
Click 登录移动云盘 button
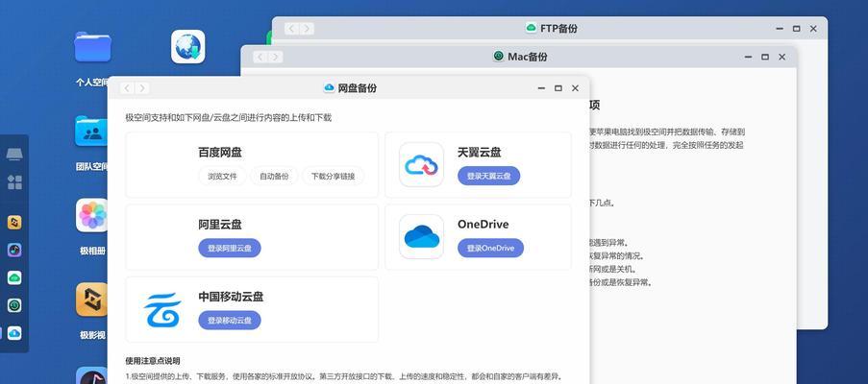[230, 320]
